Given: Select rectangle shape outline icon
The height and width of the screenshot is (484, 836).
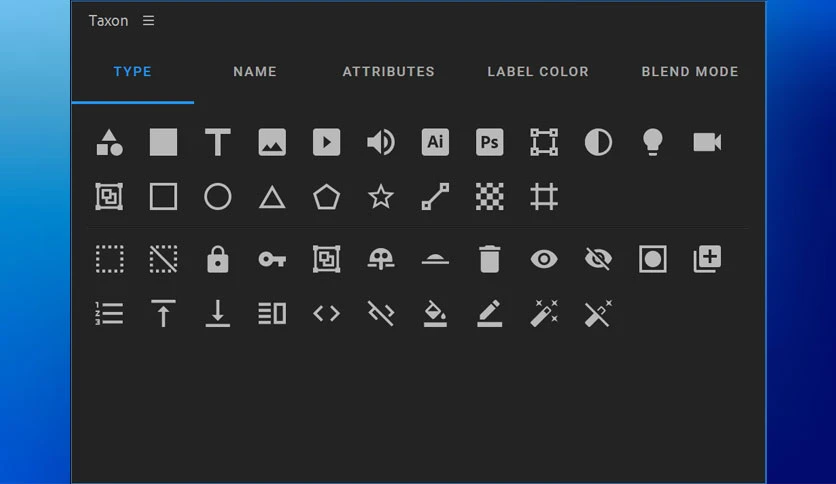Looking at the screenshot, I should tap(163, 197).
